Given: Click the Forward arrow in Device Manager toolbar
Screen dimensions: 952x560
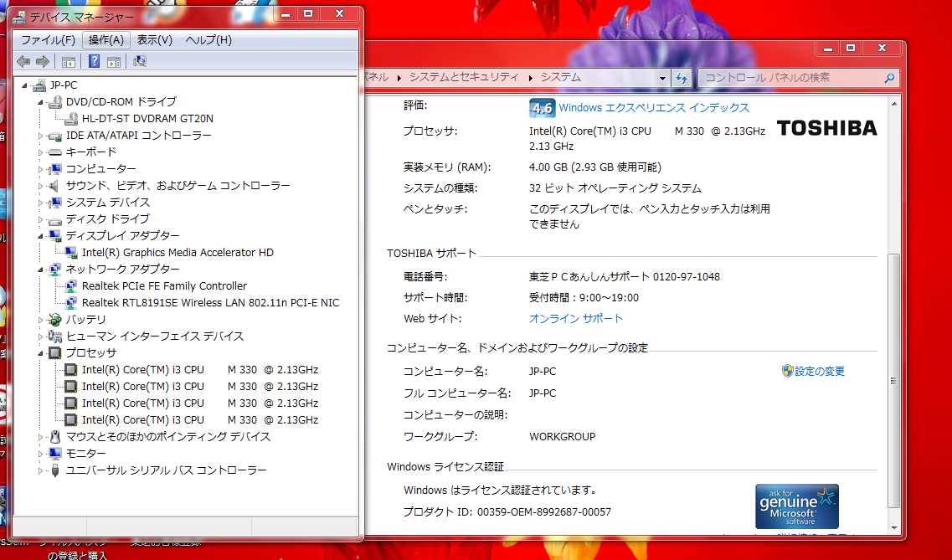Looking at the screenshot, I should point(43,61).
